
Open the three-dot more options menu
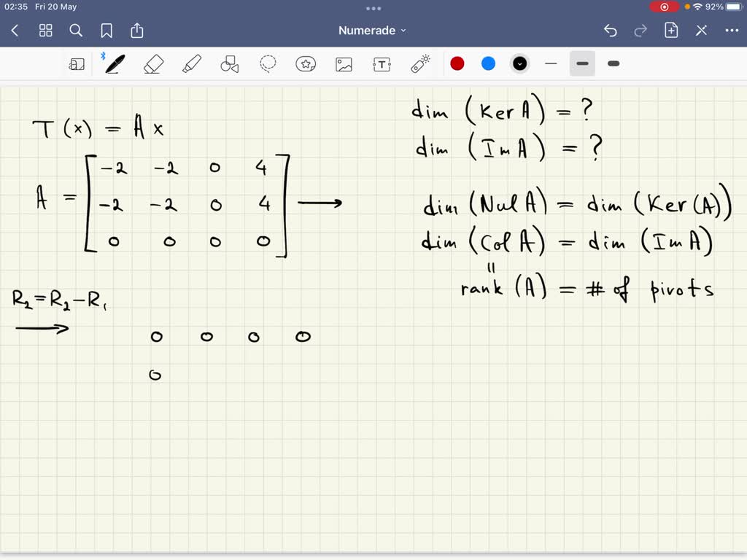[x=732, y=31]
